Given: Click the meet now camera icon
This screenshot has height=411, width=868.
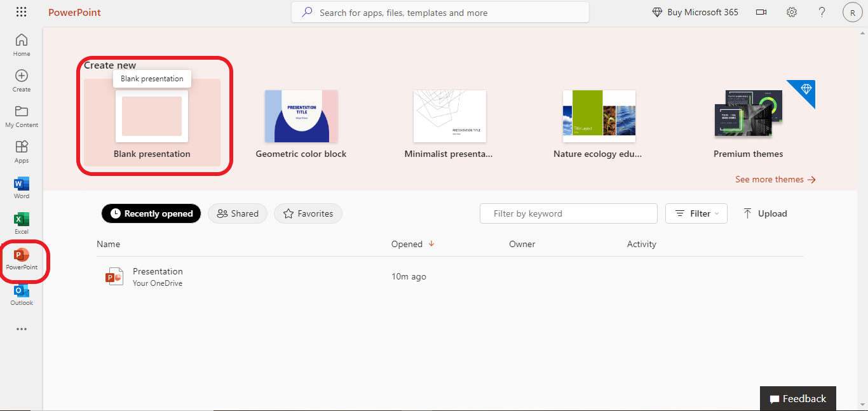Looking at the screenshot, I should point(761,12).
